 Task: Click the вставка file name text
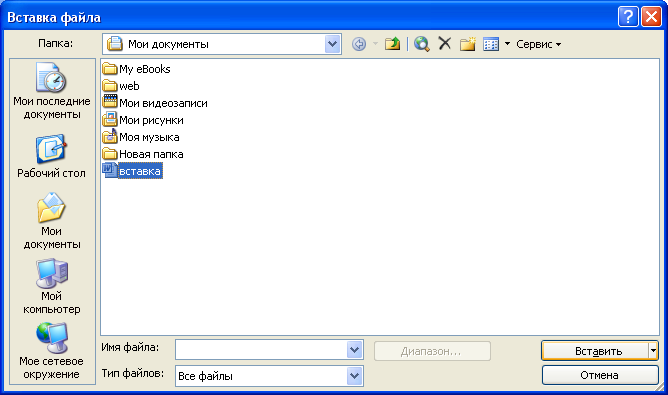click(140, 171)
